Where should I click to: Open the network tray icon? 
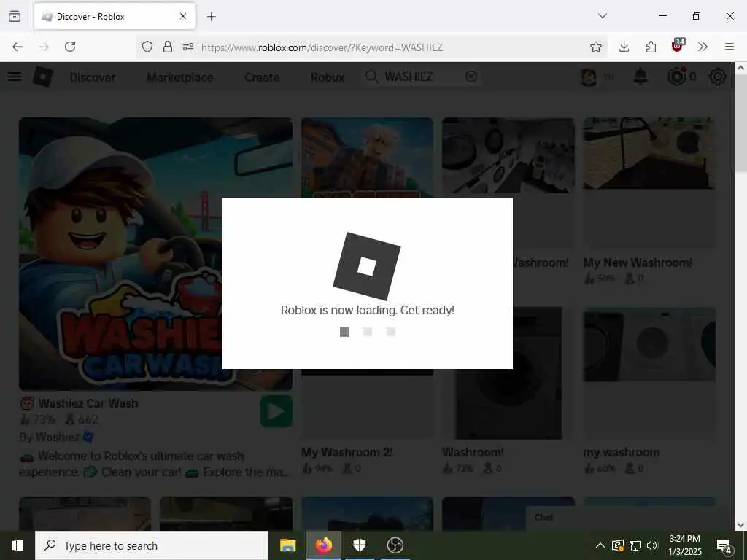coord(635,545)
